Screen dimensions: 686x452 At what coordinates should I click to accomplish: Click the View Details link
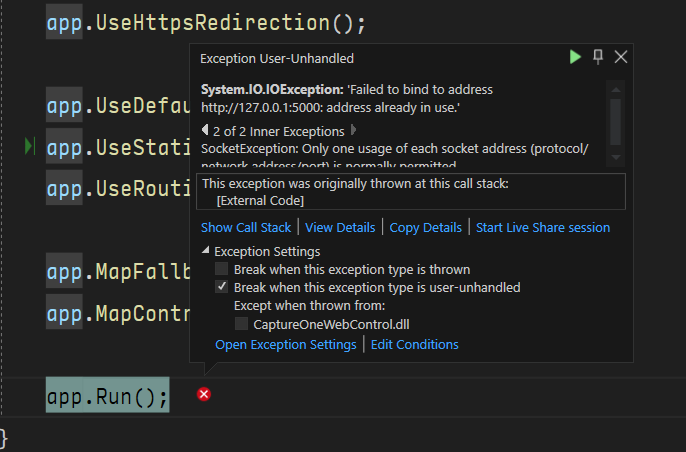pos(340,227)
